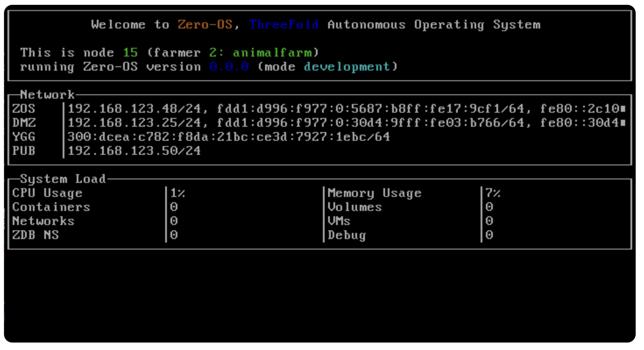The image size is (644, 350).
Task: Select the green node number 15
Action: point(130,53)
